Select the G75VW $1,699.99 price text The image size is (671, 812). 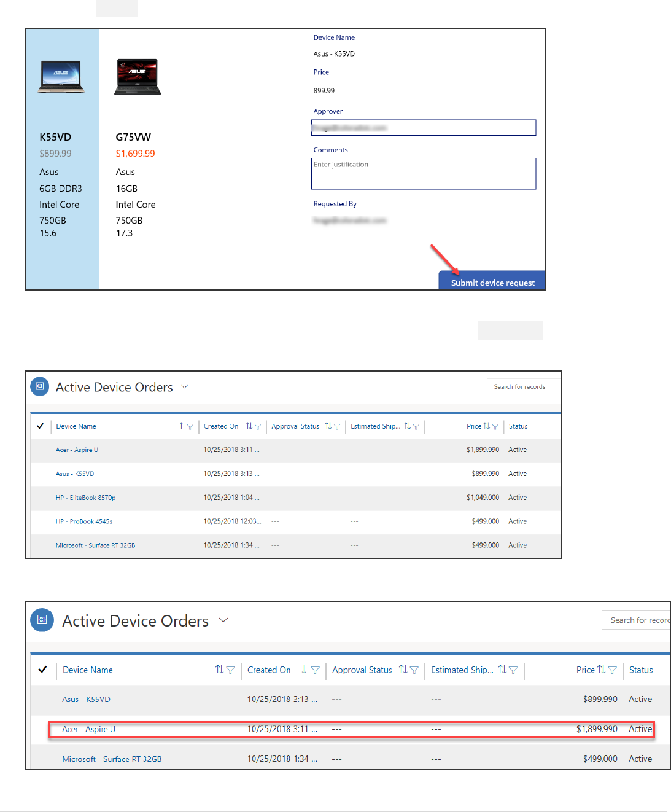pyautogui.click(x=135, y=154)
